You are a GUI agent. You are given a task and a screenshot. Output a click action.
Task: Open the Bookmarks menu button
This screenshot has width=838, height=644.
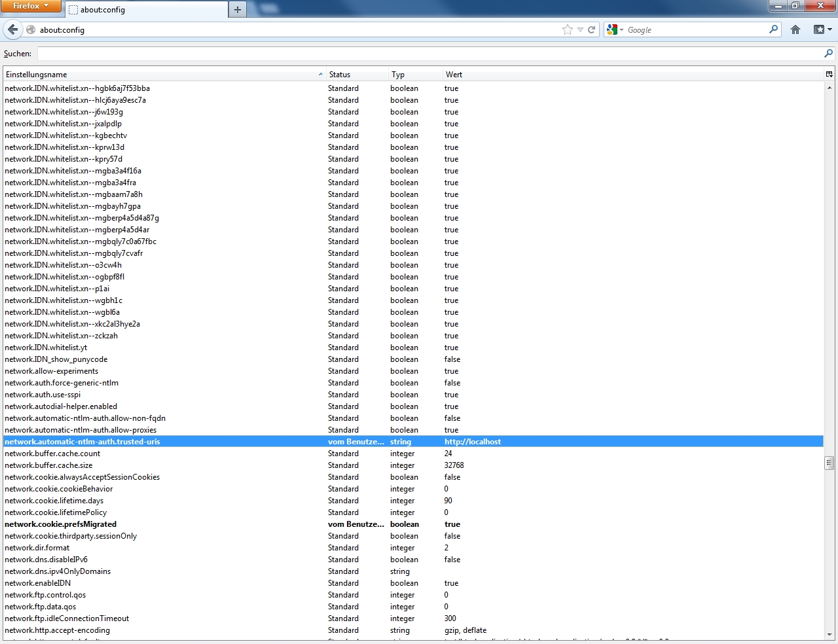point(822,29)
